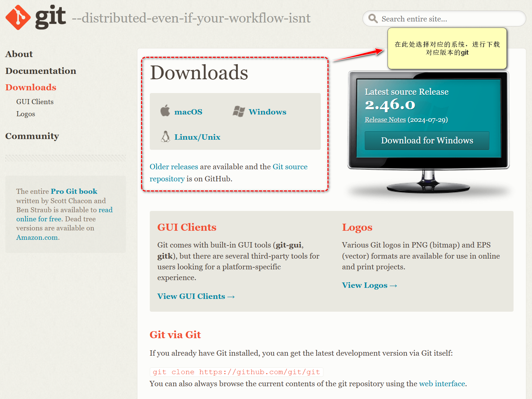Click the search magnifier icon

pos(373,18)
